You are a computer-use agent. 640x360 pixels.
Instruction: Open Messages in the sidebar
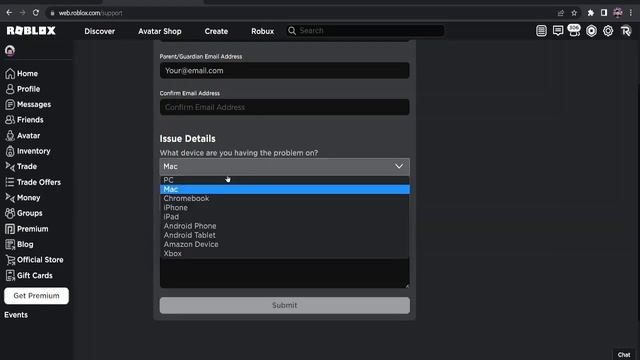point(28,104)
